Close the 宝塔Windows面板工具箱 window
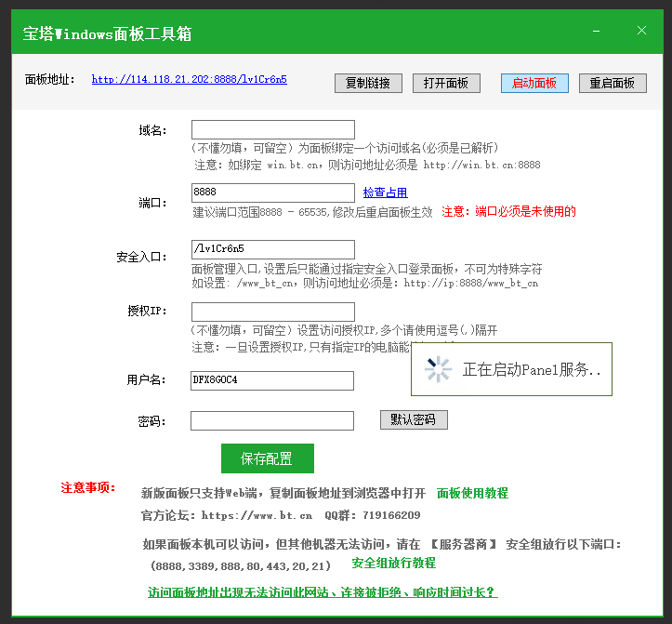This screenshot has width=672, height=624. click(641, 31)
